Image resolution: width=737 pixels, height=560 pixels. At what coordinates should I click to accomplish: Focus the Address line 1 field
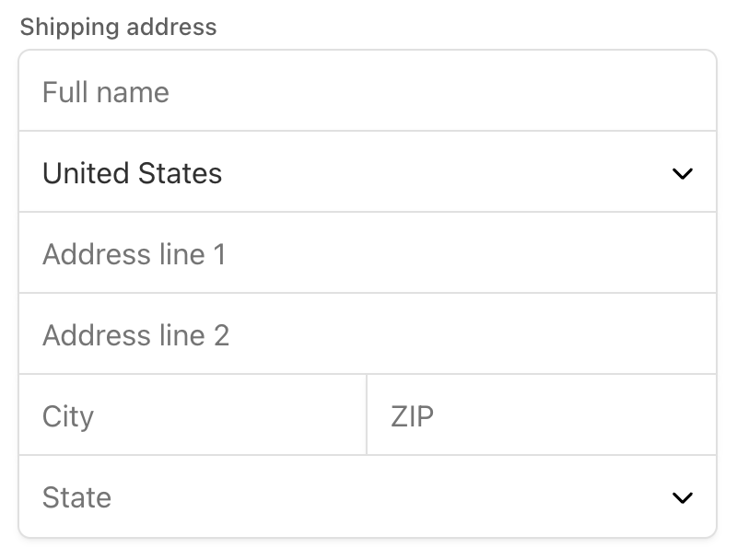(367, 254)
